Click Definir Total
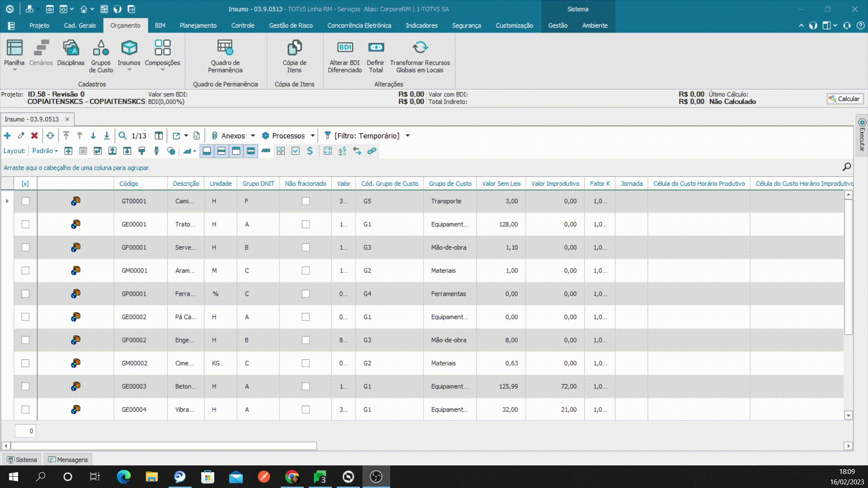Image resolution: width=868 pixels, height=488 pixels. (376, 56)
